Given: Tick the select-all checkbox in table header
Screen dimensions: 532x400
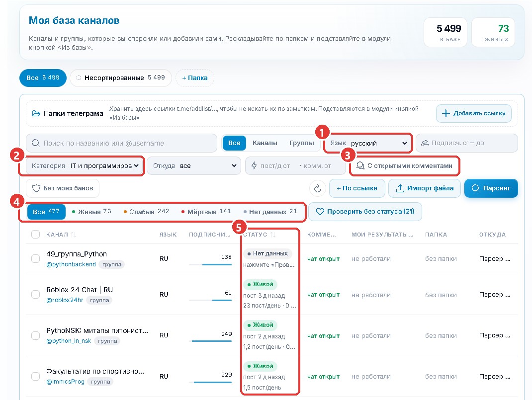Looking at the screenshot, I should 36,234.
